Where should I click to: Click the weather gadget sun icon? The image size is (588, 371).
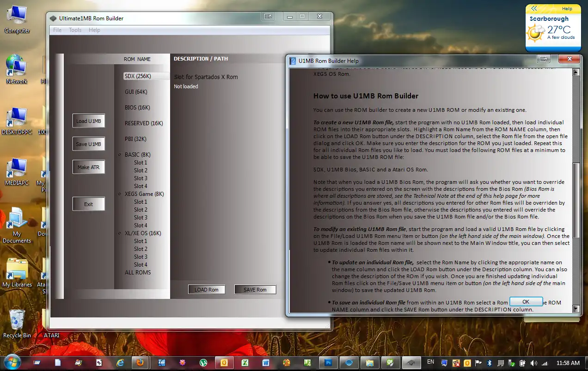pos(536,33)
